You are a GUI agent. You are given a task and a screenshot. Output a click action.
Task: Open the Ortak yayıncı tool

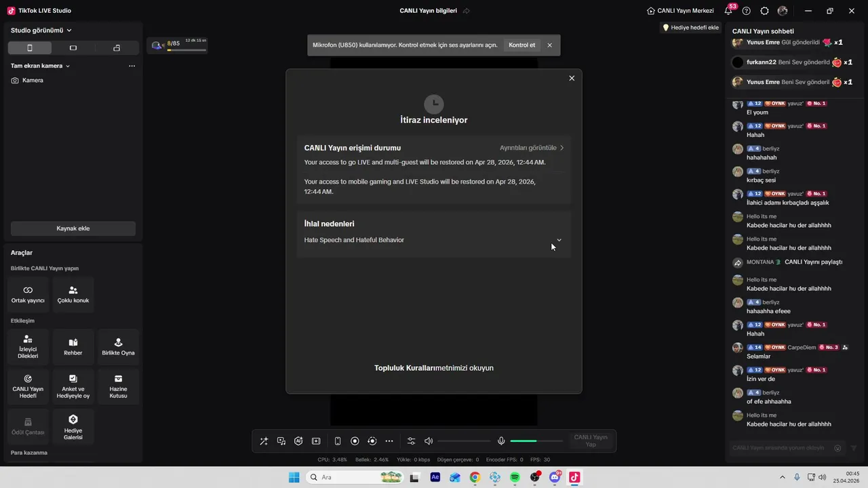point(28,294)
